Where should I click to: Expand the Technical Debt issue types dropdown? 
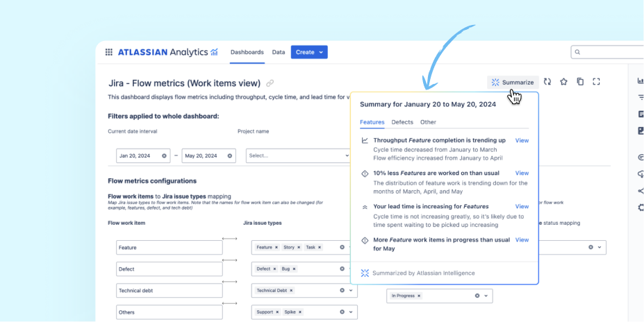coord(351,290)
